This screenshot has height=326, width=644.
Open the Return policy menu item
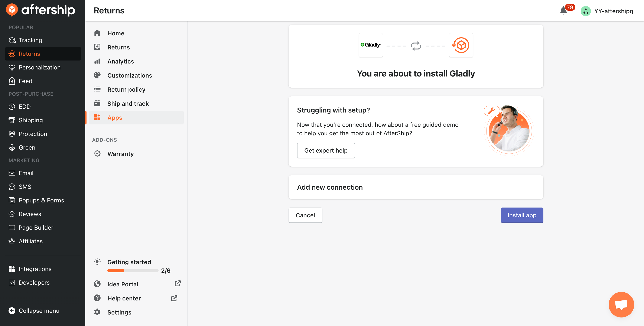[x=126, y=89]
